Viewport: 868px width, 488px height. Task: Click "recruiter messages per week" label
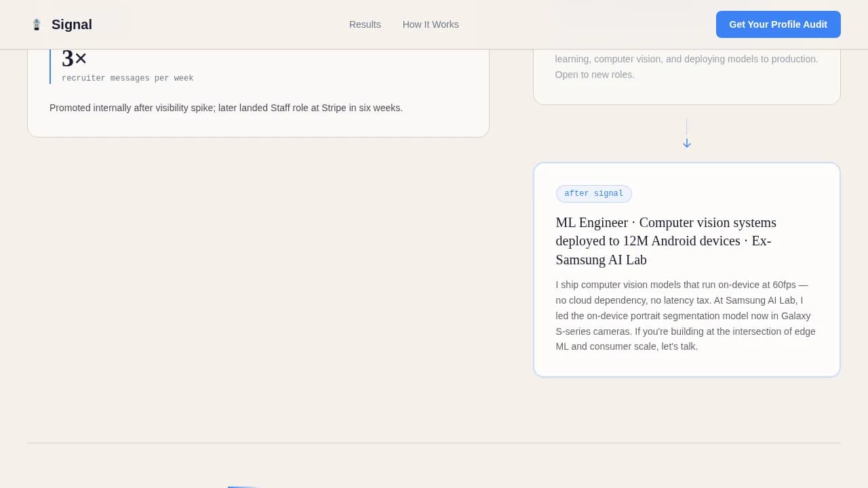coord(127,78)
